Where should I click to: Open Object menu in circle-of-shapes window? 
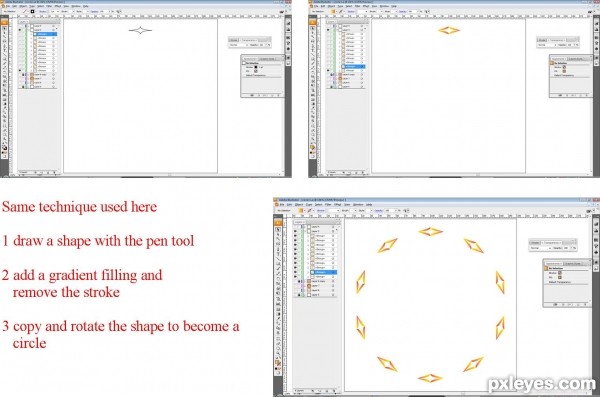299,204
